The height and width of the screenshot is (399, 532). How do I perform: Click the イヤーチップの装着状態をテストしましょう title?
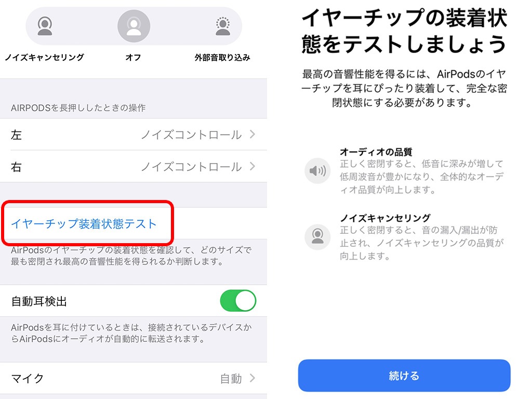[x=404, y=31]
